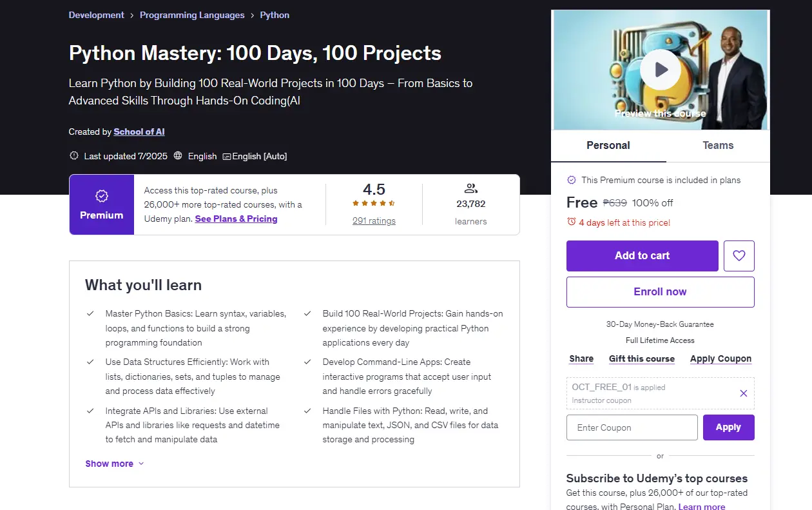Click the checkmark beside Develop Command-Line Apps
812x510 pixels.
tap(307, 362)
